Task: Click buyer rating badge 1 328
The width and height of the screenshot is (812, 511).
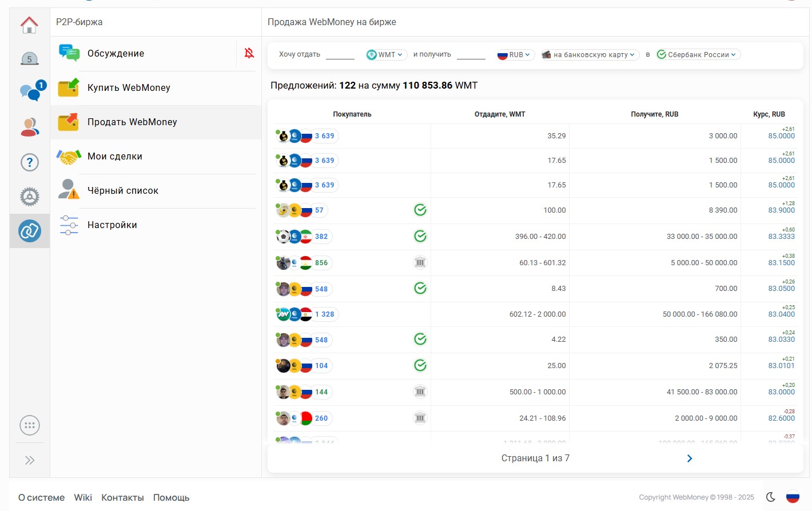Action: pyautogui.click(x=325, y=314)
